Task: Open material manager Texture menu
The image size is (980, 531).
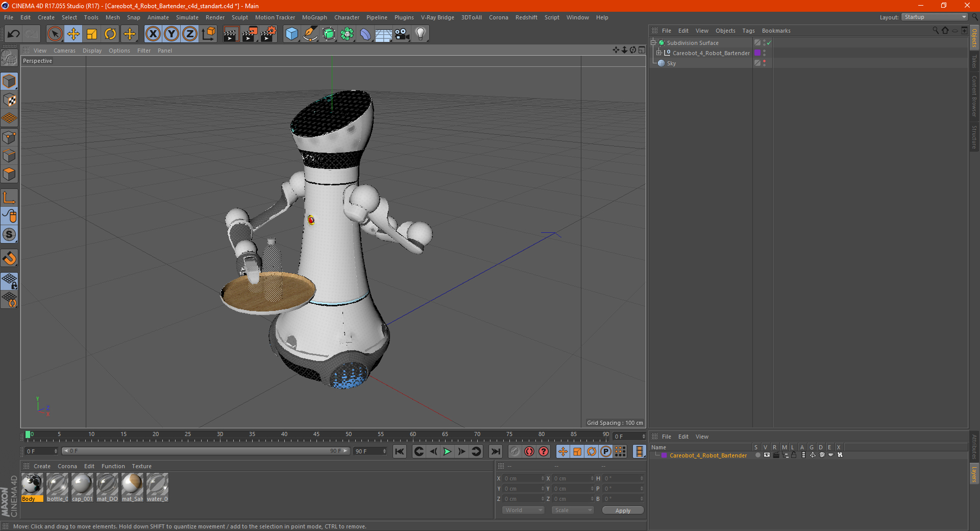Action: [x=141, y=466]
